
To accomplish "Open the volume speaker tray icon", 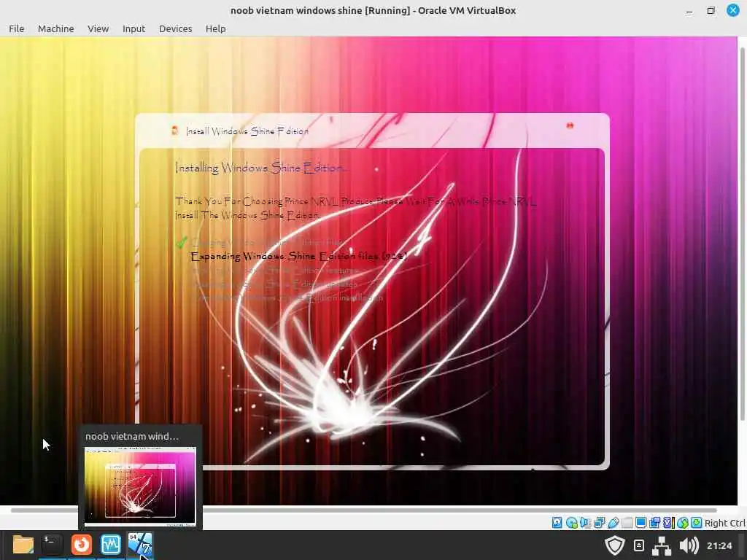I will [x=689, y=545].
